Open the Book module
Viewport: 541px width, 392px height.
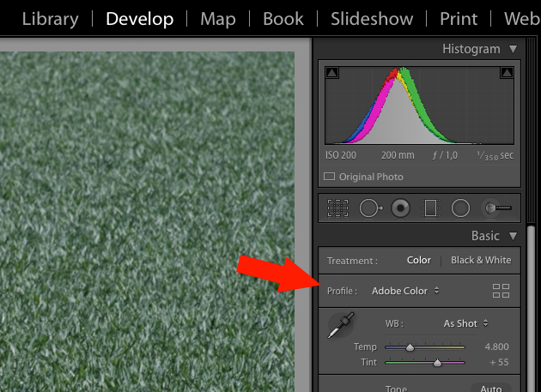pos(283,19)
